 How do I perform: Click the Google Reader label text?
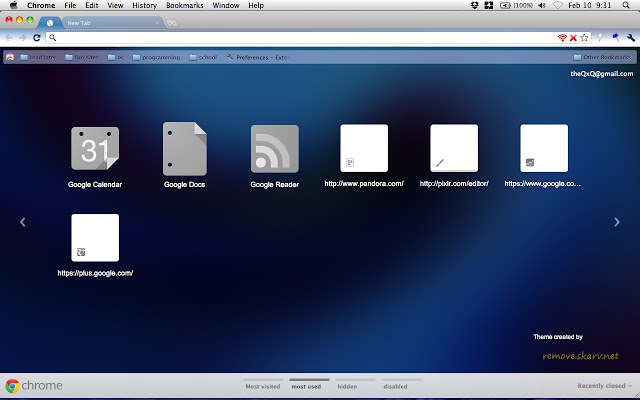275,184
